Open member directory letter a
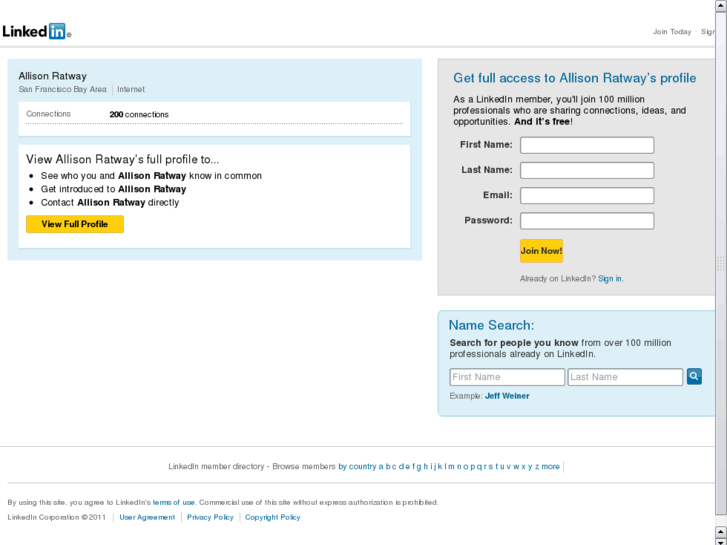 [381, 467]
